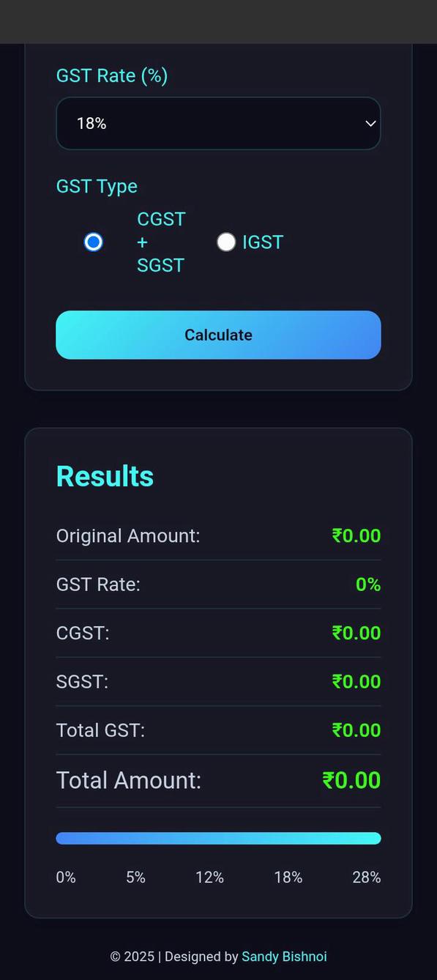Select the 5% marker label

tap(135, 877)
